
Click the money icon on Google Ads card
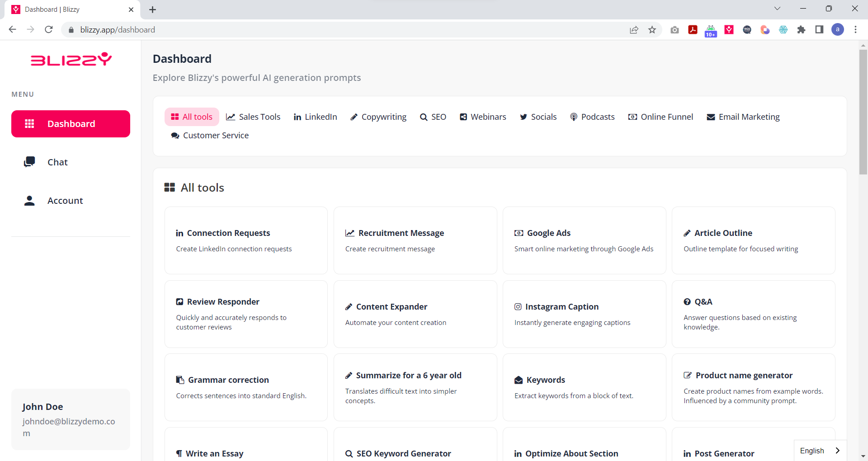click(x=519, y=233)
